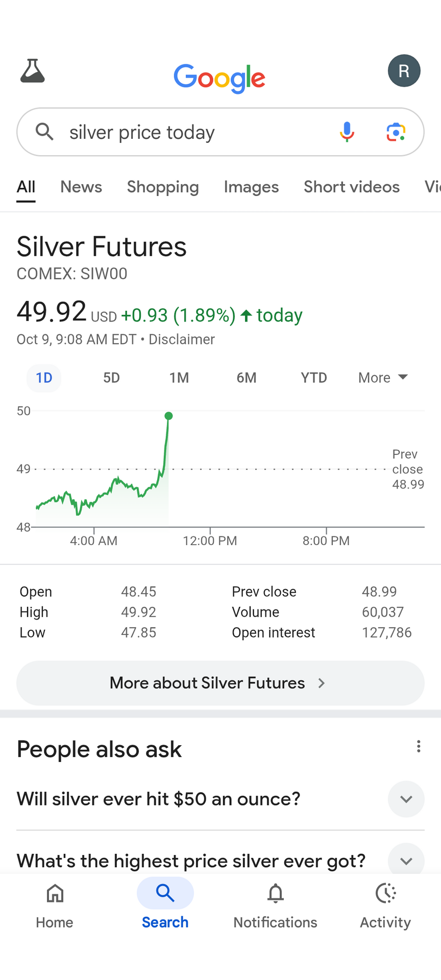Open the Notifications bell
Viewport: 441px width, 980px height.
coord(276,894)
